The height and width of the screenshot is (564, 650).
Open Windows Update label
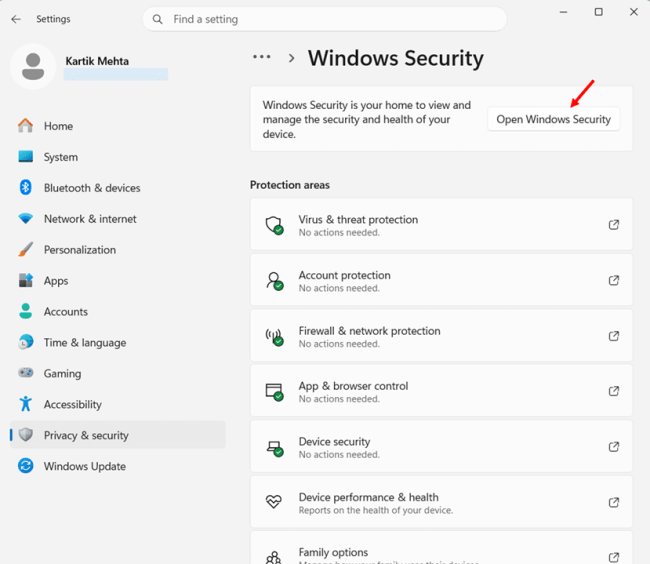click(x=85, y=467)
